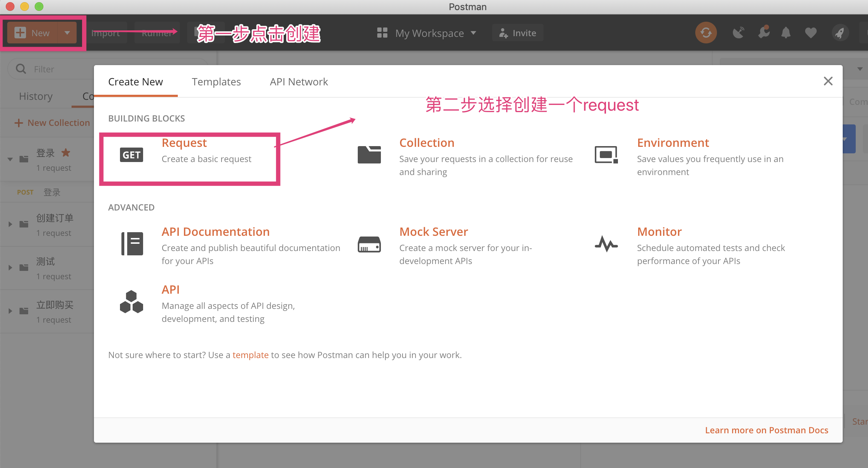868x468 pixels.
Task: Toggle favorite star on 登录 collection
Action: pos(66,153)
